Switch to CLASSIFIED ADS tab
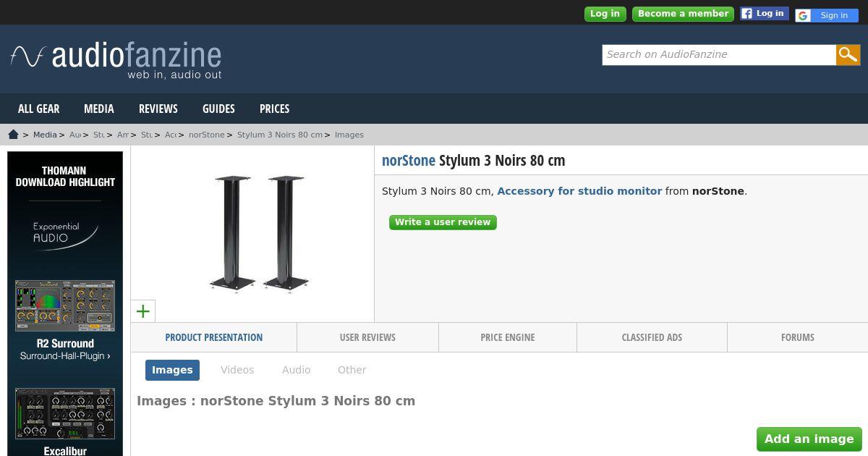 (x=652, y=337)
